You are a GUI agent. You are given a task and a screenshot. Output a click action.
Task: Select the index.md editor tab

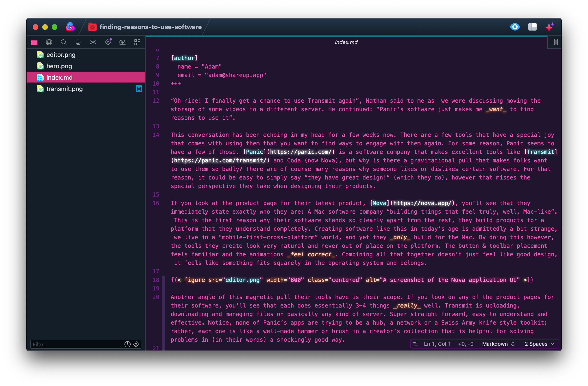346,42
